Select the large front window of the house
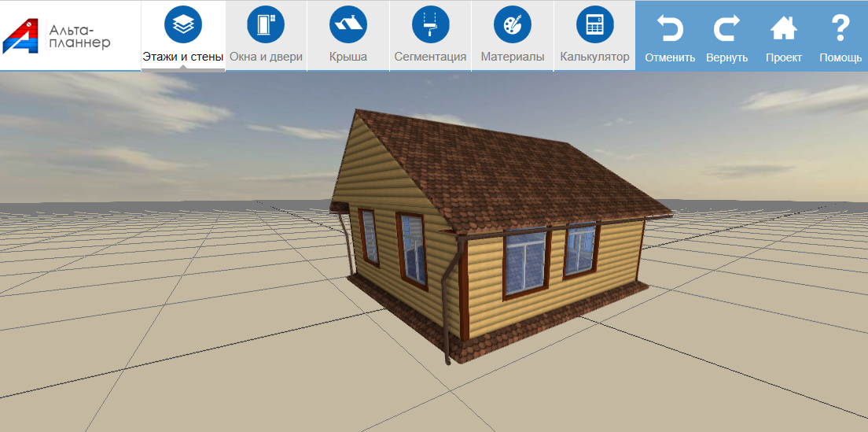Viewport: 868px width, 432px height. tap(526, 264)
